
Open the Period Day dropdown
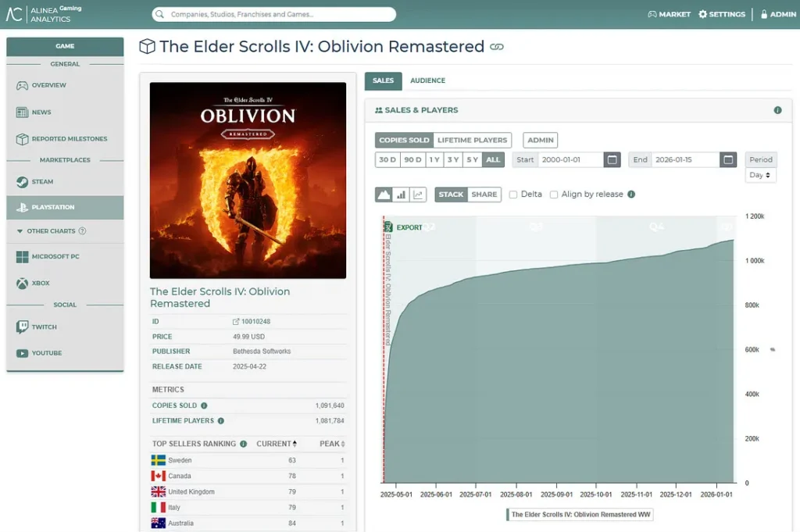click(760, 176)
